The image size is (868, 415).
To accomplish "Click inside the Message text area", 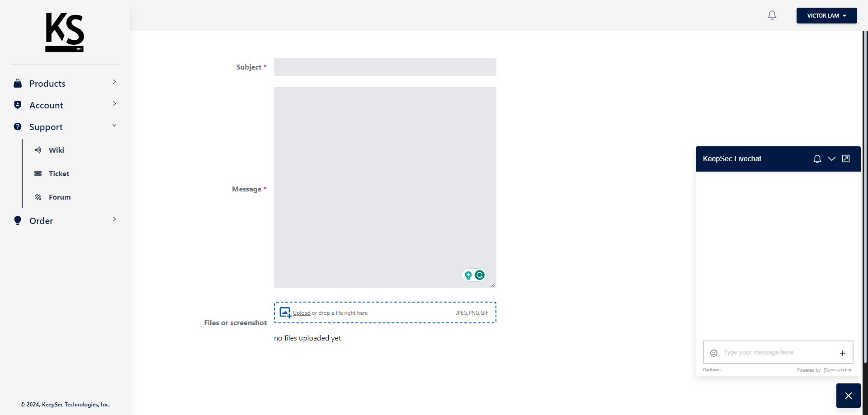I will click(x=385, y=187).
